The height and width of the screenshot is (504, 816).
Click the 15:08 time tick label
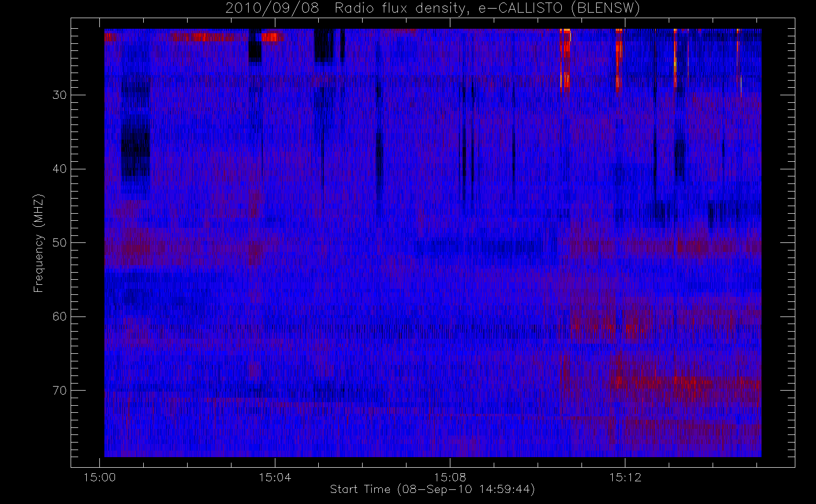click(x=450, y=477)
